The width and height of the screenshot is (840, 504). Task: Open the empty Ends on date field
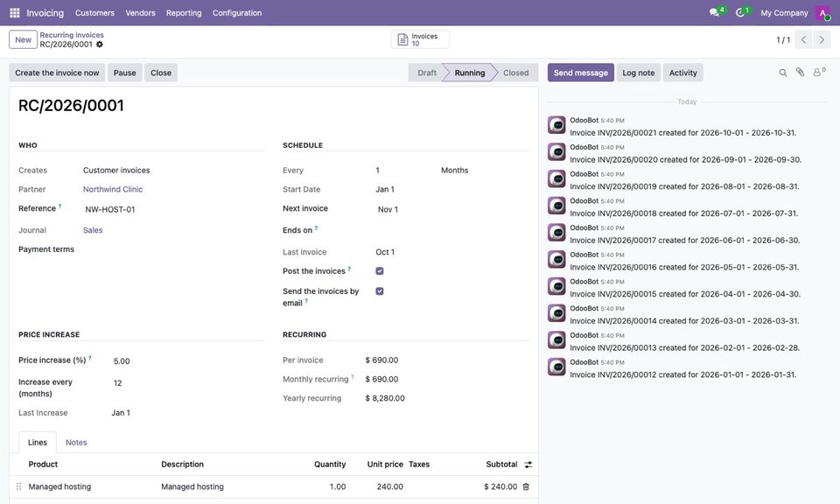click(x=451, y=230)
